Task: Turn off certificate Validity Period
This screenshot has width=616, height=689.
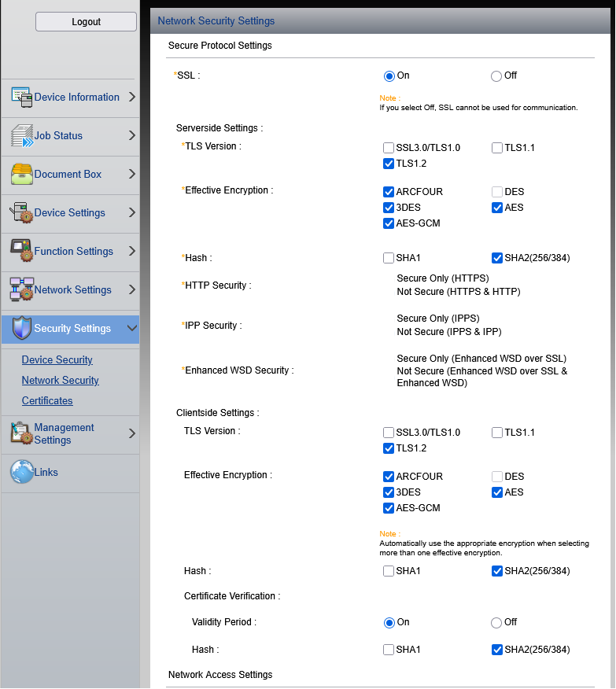Action: (x=496, y=623)
